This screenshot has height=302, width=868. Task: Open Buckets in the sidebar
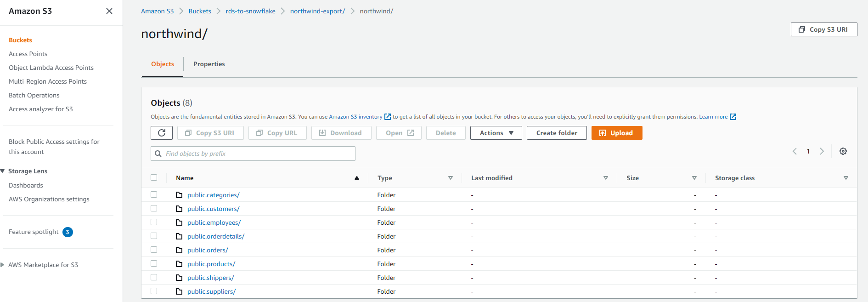[x=20, y=40]
